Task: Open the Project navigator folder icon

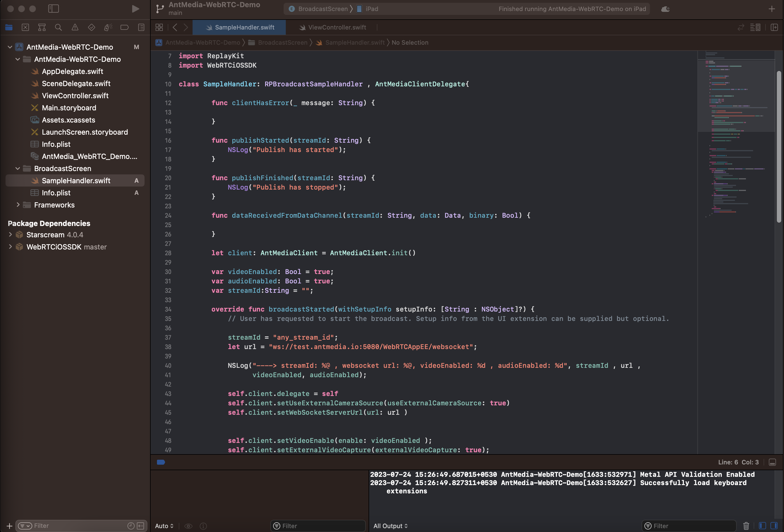Action: click(9, 27)
